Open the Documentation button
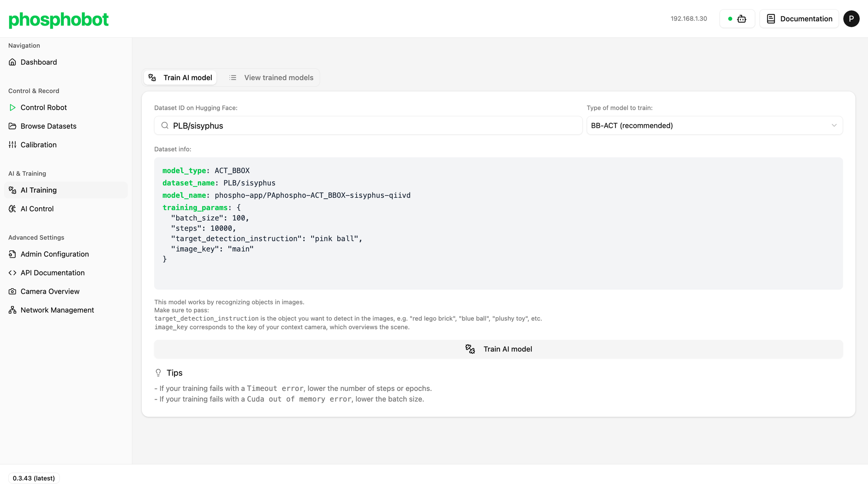This screenshot has height=492, width=868. [799, 19]
